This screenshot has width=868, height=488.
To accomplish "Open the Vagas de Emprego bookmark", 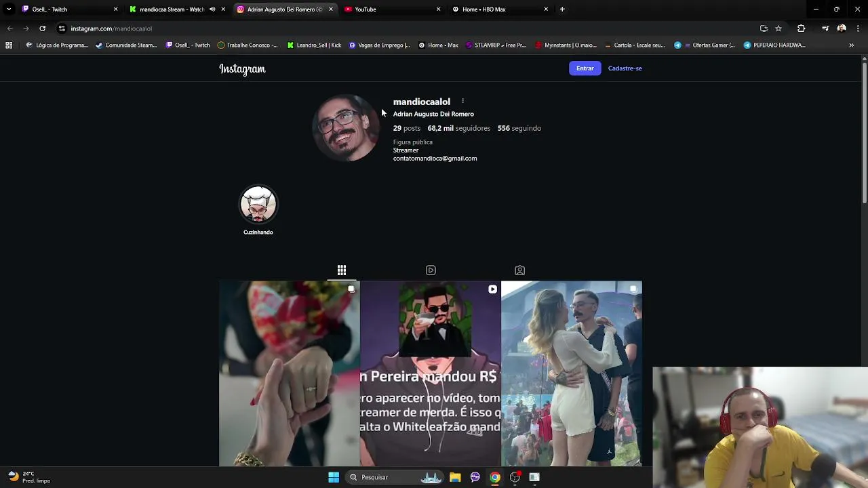I will point(379,45).
